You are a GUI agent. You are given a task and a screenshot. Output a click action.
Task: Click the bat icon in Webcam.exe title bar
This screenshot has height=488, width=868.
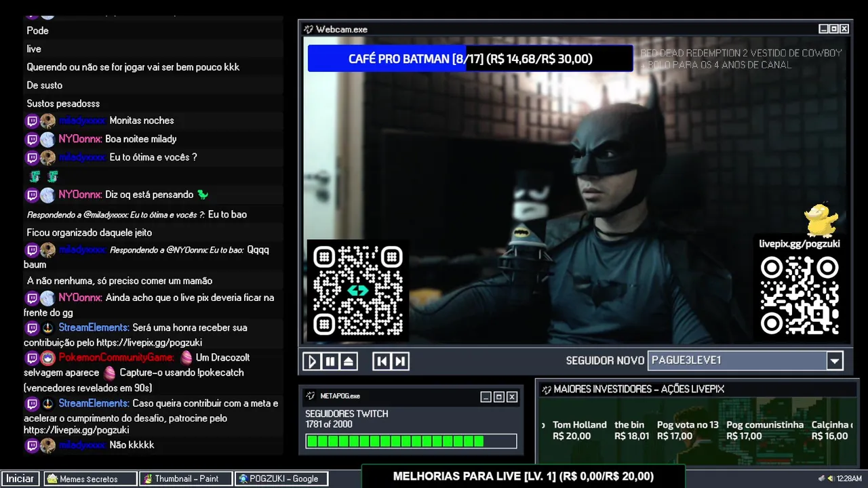[309, 29]
